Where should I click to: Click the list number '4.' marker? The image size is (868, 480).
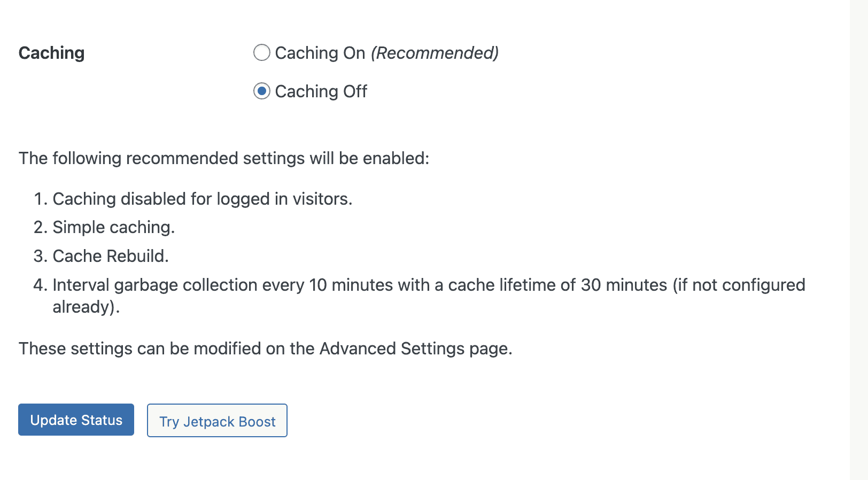(41, 285)
